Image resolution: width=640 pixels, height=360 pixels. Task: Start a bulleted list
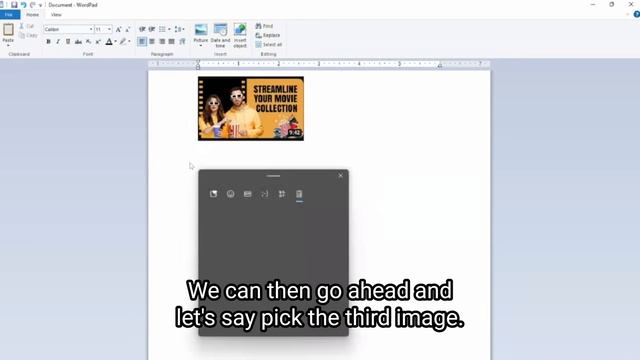162,29
